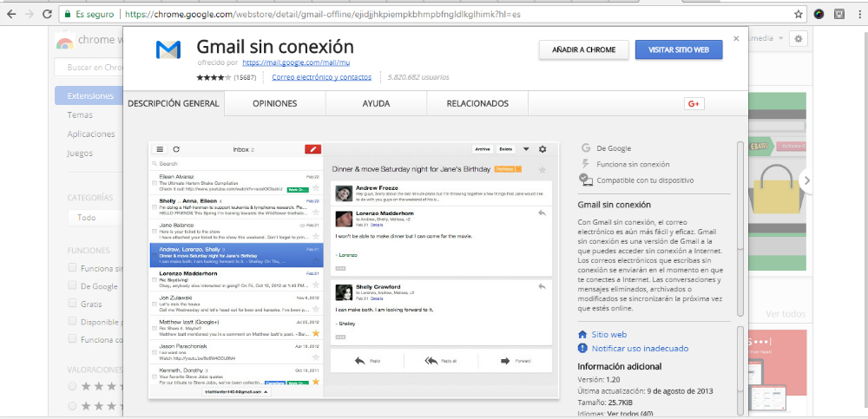Viewport: 868px width, 419px height.
Task: Expand the Todo categories dropdown
Action: point(95,217)
